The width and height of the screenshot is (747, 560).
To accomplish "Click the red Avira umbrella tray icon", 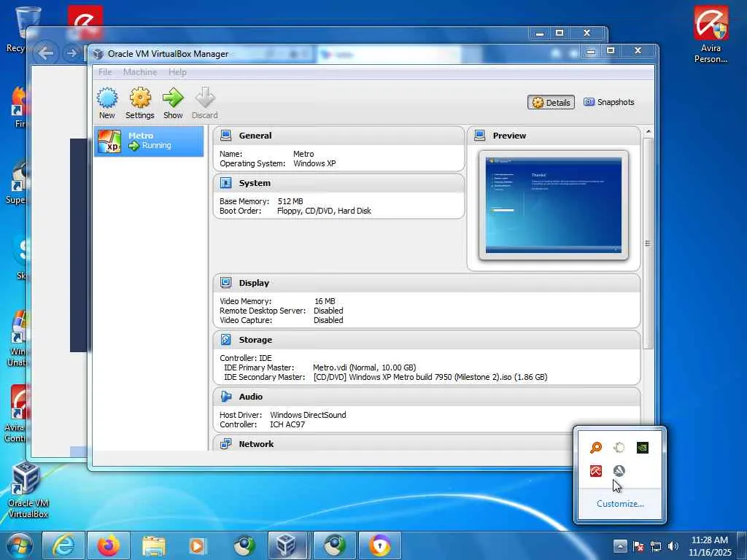I will 595,471.
